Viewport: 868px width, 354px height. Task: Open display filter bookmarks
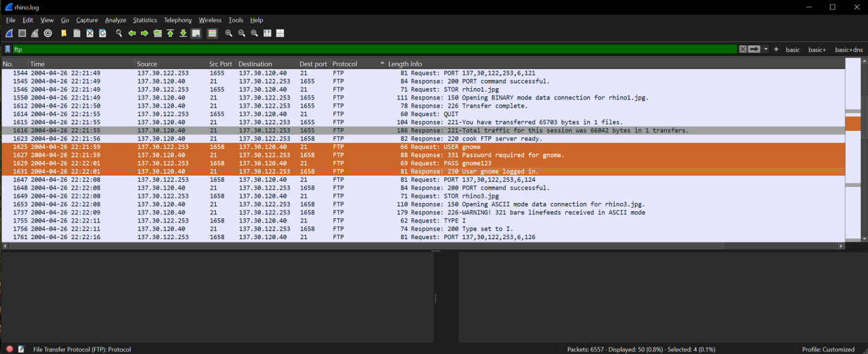7,49
